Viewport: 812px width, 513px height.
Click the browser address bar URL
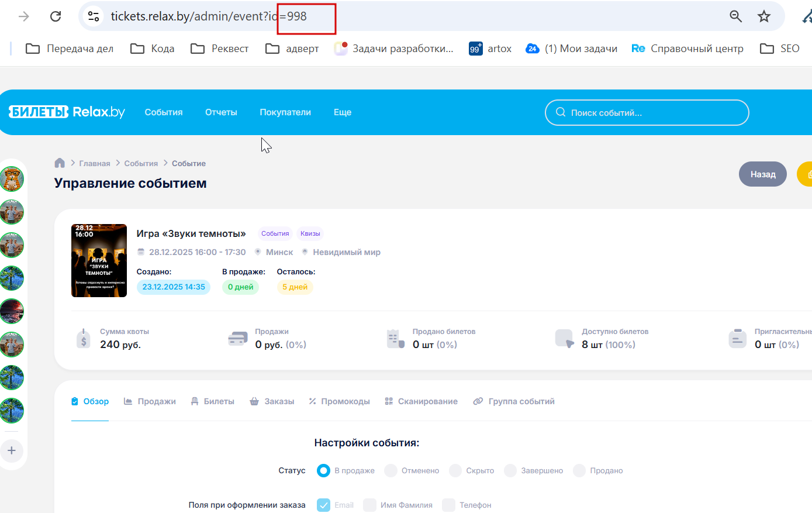point(209,16)
